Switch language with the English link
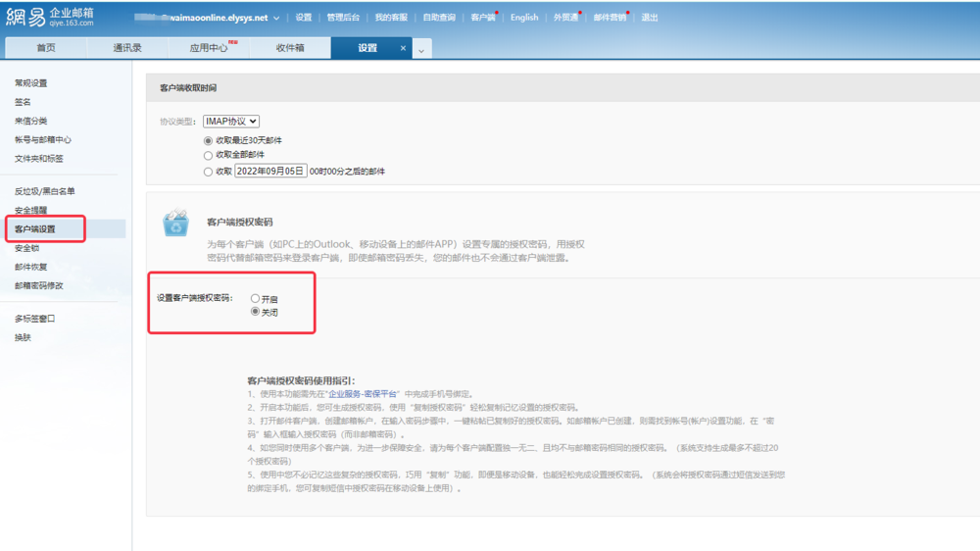Viewport: 980px width, 551px height. [x=523, y=18]
